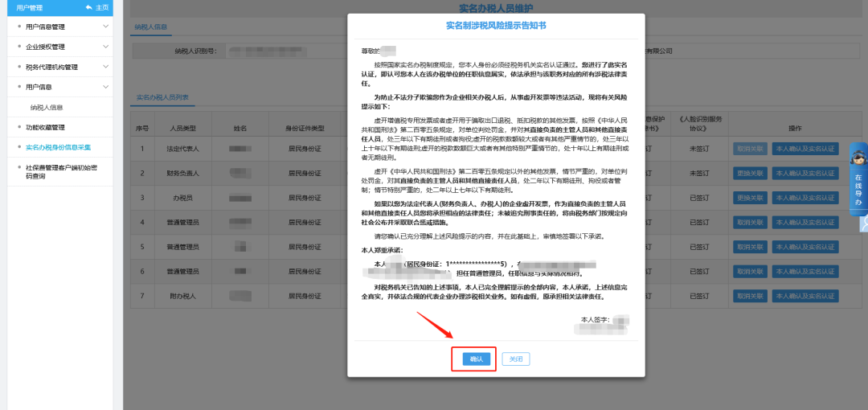This screenshot has width=868, height=410.
Task: Collapse the 用户信息 menu chevron
Action: [x=106, y=87]
